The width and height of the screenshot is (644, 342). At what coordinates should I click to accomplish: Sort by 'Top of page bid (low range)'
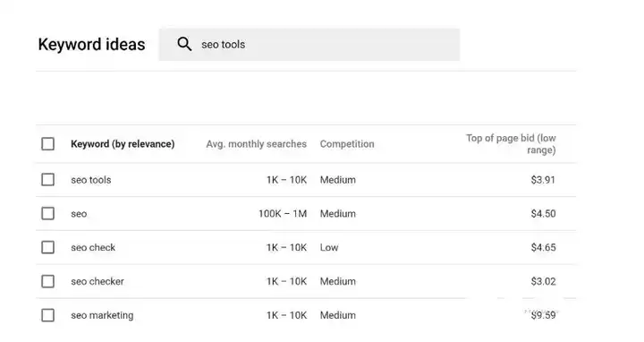coord(511,144)
